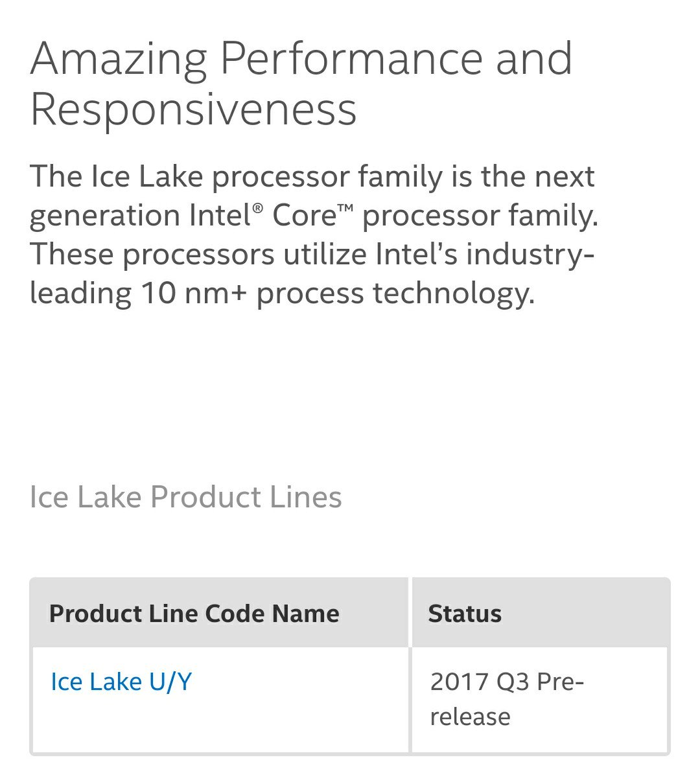
Task: Click the Status column header
Action: pyautogui.click(x=464, y=613)
